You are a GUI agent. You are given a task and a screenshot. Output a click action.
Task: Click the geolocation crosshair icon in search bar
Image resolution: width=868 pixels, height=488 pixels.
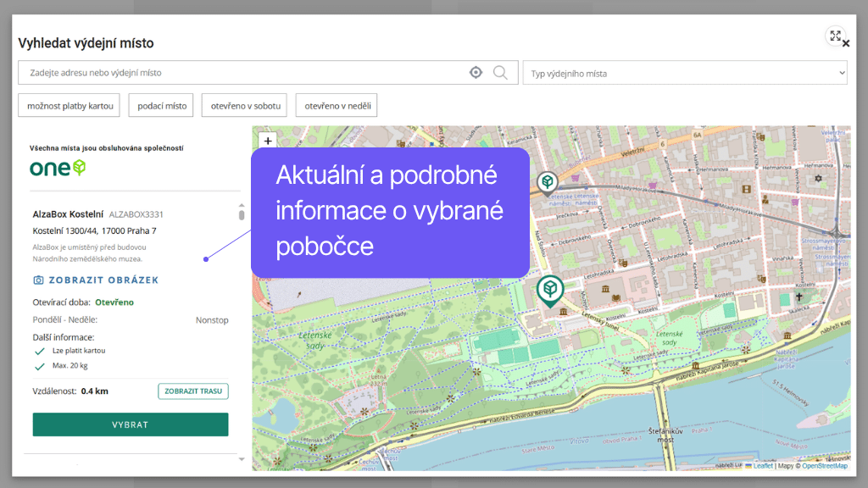(x=476, y=72)
